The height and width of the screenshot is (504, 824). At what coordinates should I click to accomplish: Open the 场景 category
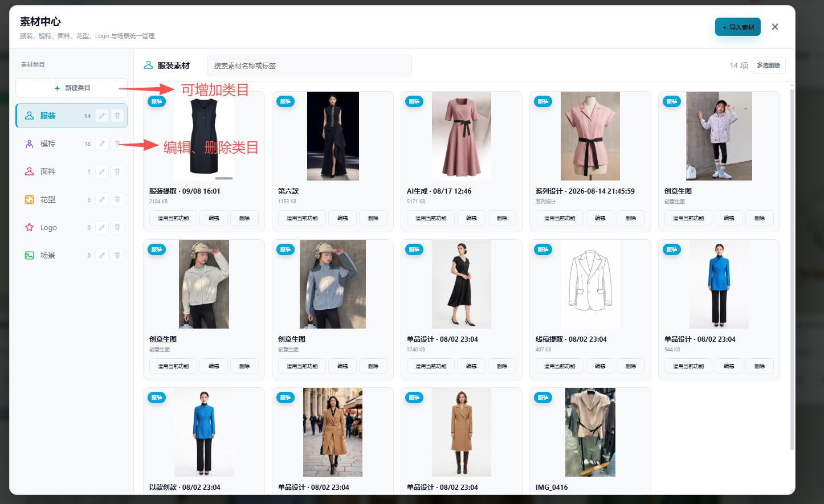(71, 255)
